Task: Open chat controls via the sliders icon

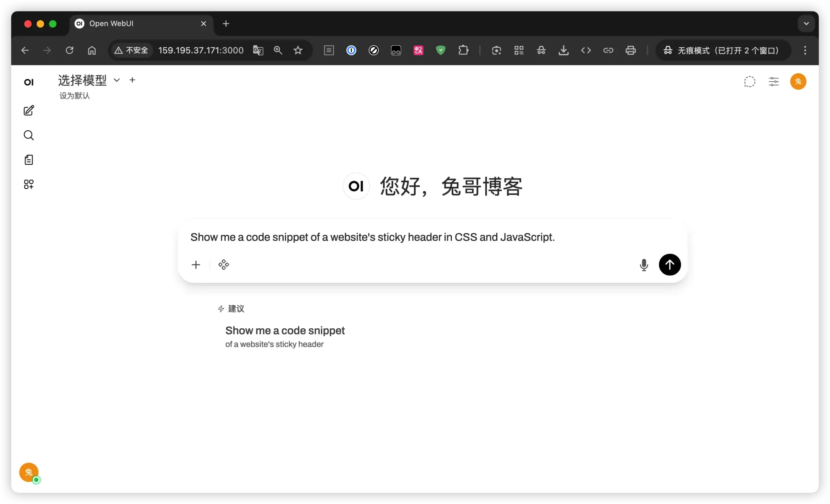Action: (x=774, y=81)
